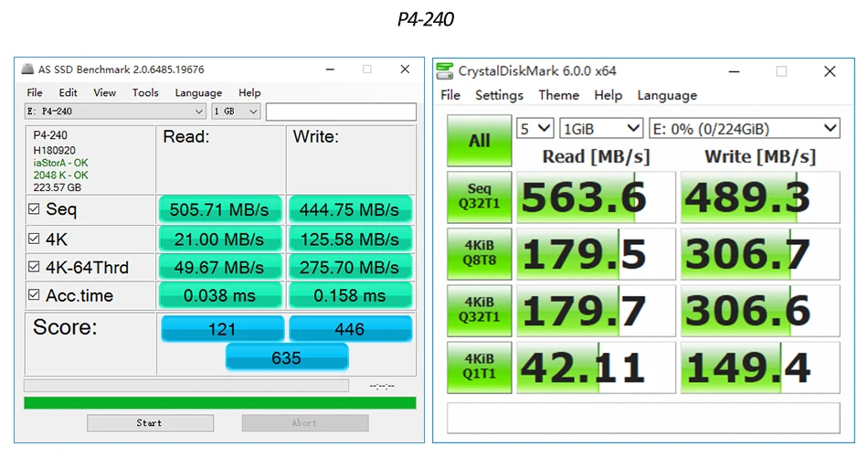The height and width of the screenshot is (457, 868).
Task: Click the 306.6 write value
Action: 760,310
